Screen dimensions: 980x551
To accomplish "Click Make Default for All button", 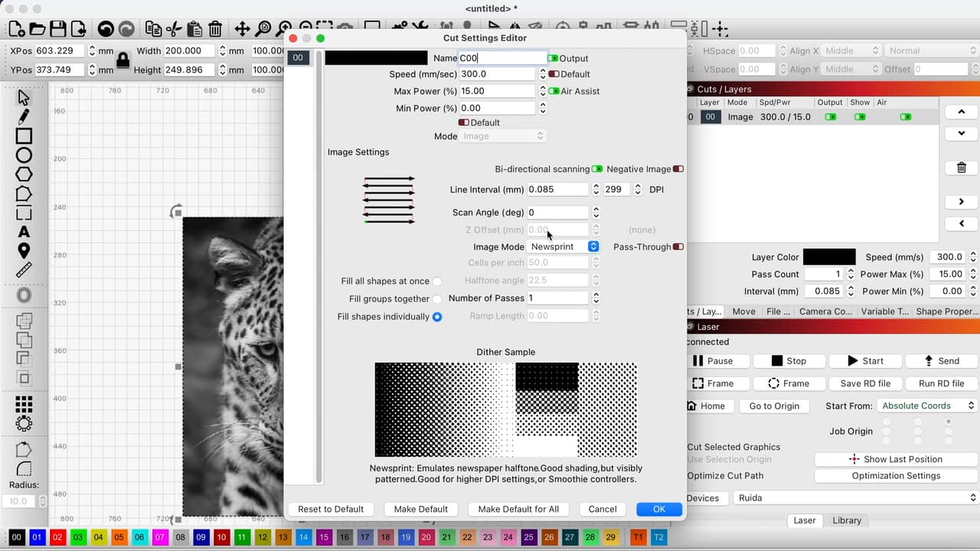I will [518, 509].
